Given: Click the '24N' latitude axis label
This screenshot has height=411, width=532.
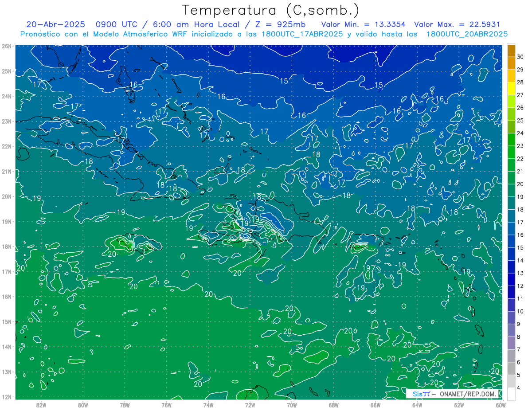Looking at the screenshot, I should 6,96.
